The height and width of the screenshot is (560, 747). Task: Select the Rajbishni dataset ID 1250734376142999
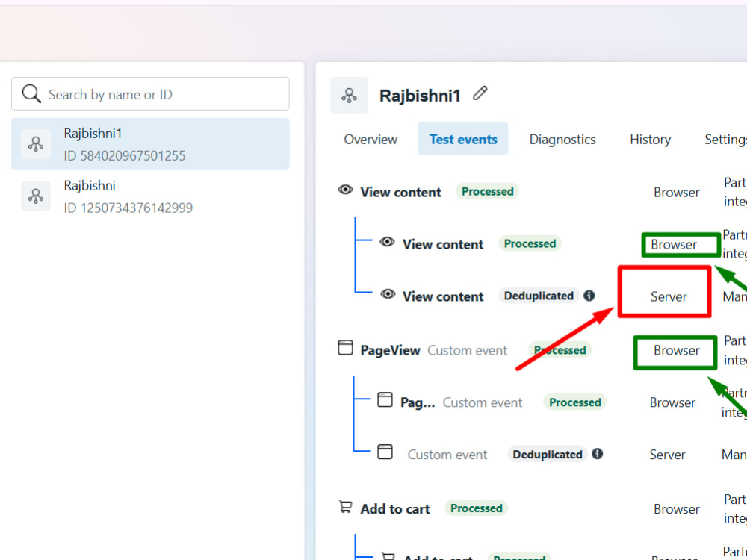point(150,196)
